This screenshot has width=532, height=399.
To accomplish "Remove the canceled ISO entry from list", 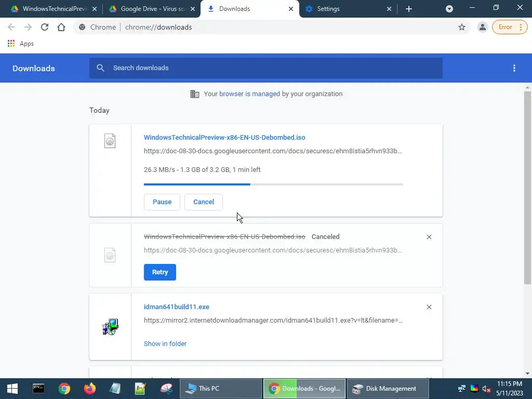I will (429, 237).
